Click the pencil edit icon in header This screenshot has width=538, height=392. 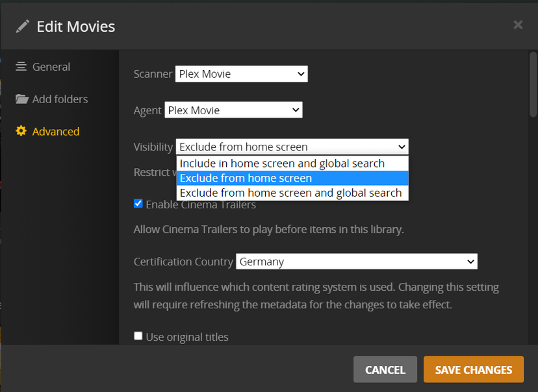click(23, 26)
